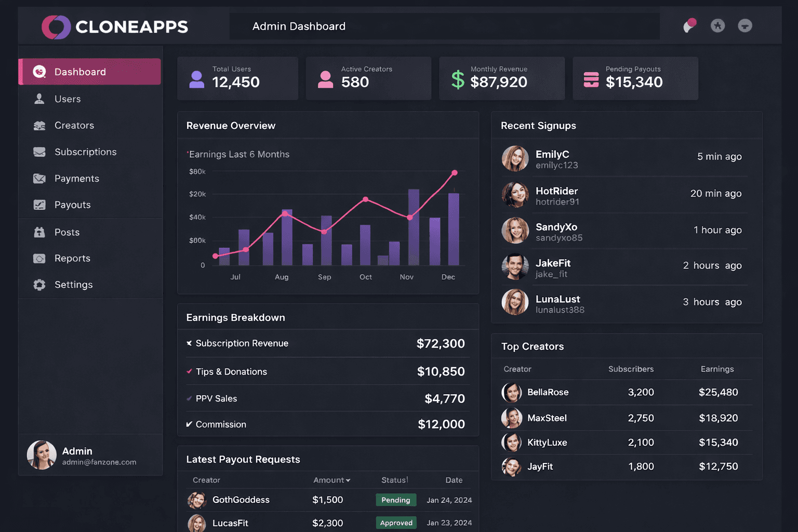
Task: Click the Posts sidebar icon
Action: click(39, 232)
